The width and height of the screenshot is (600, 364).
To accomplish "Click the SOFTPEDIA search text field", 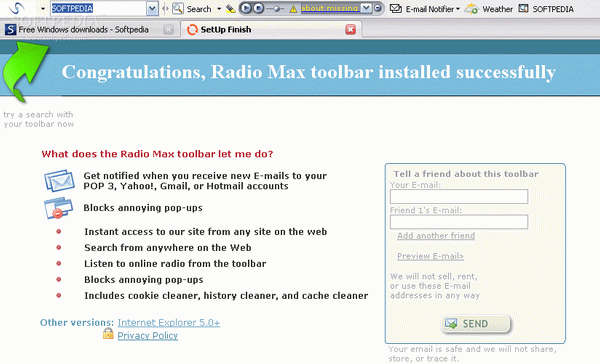I will (x=98, y=8).
